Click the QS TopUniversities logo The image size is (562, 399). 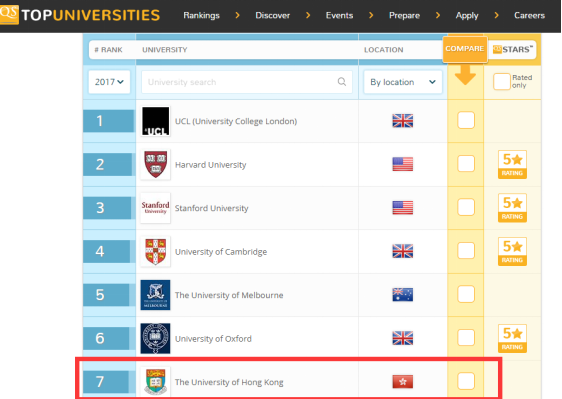pos(80,15)
